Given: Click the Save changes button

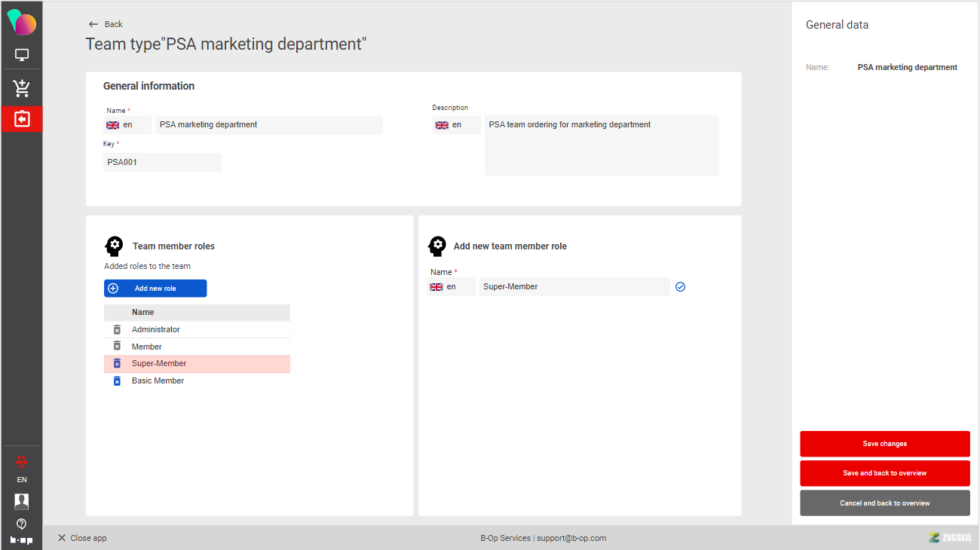Looking at the screenshot, I should (884, 444).
